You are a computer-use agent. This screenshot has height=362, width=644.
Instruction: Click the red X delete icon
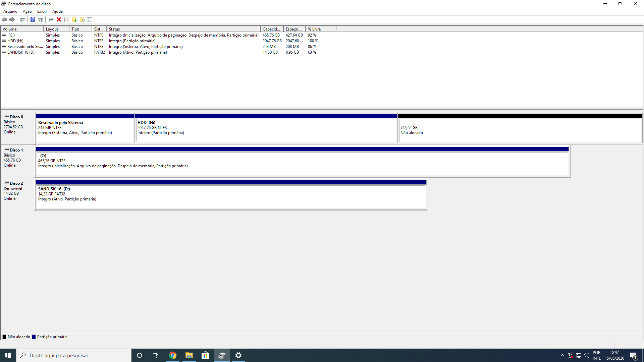tap(59, 19)
